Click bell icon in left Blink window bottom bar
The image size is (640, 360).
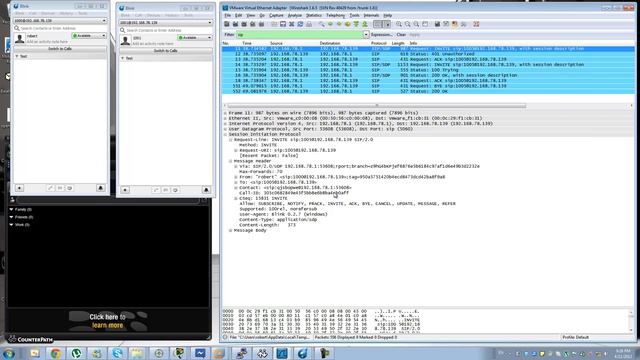click(100, 188)
